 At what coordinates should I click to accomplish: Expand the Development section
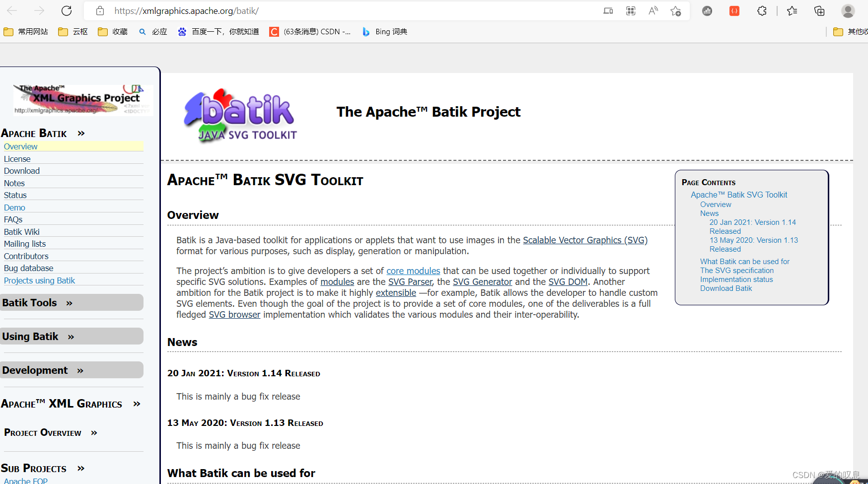pos(72,370)
